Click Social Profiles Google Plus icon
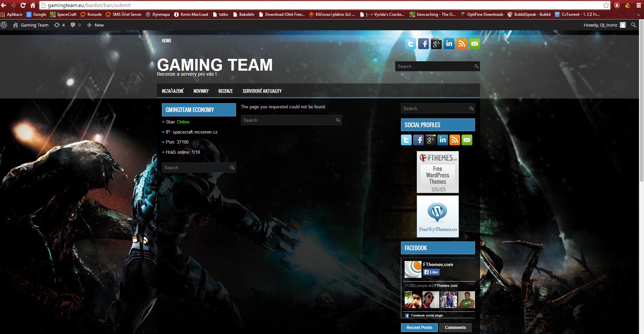 tap(431, 140)
